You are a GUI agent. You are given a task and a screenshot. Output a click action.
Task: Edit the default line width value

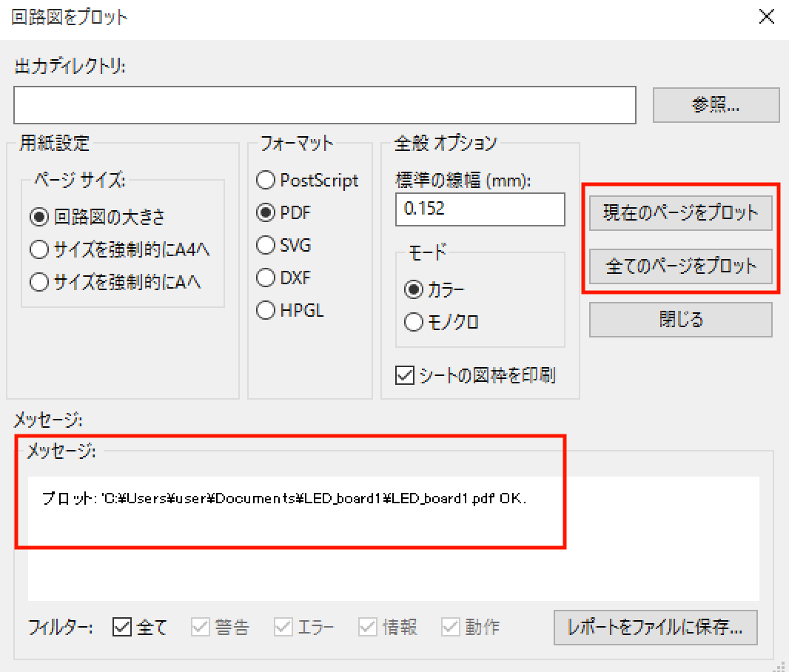[480, 209]
